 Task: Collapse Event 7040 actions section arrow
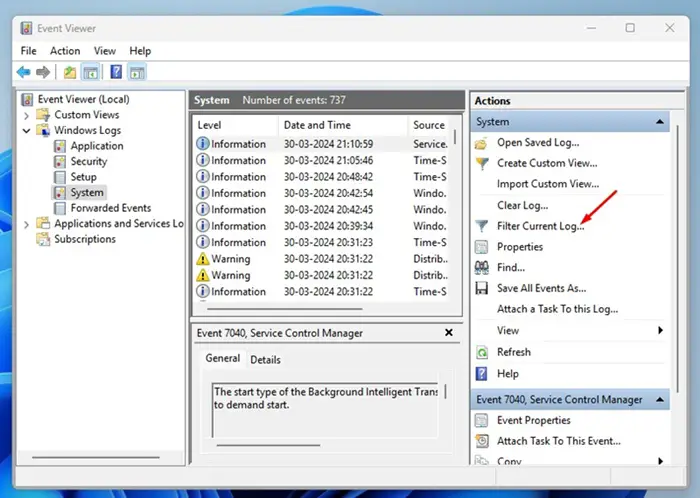660,399
